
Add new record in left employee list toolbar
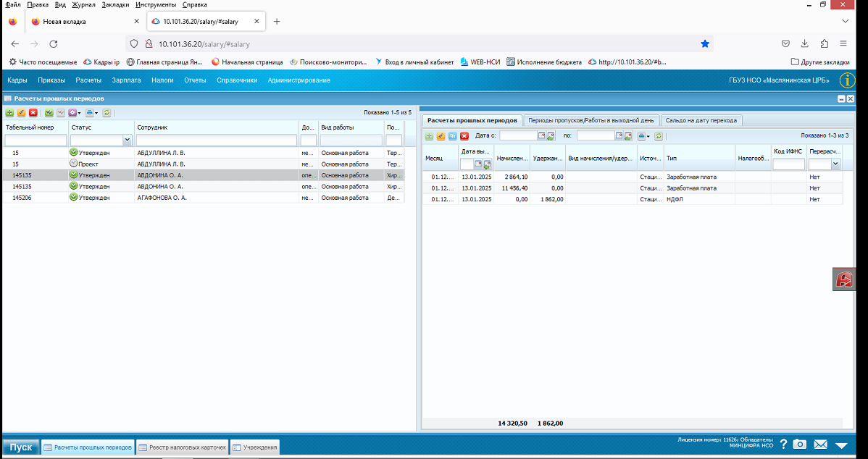[x=9, y=113]
